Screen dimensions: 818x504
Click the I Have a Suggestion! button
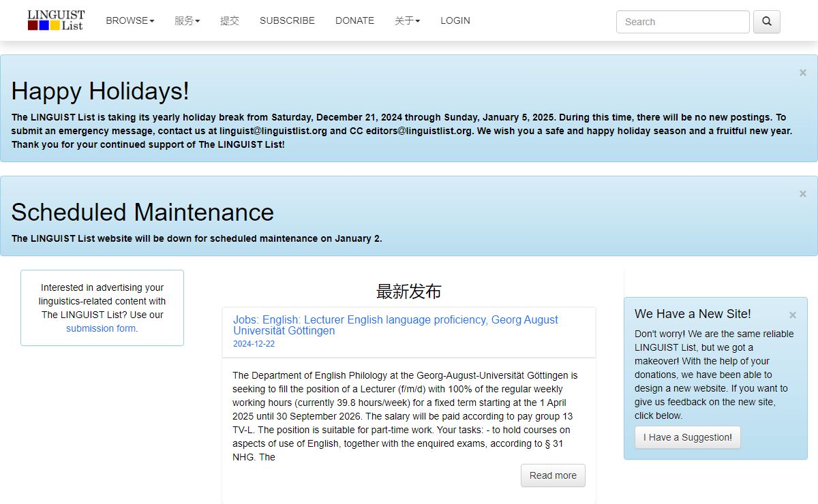(688, 437)
